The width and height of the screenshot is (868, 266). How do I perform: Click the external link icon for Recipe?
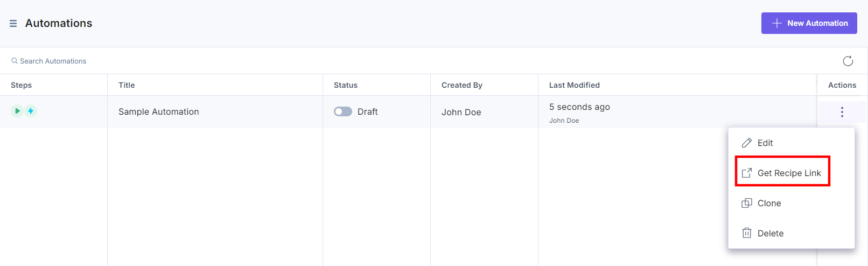point(747,173)
